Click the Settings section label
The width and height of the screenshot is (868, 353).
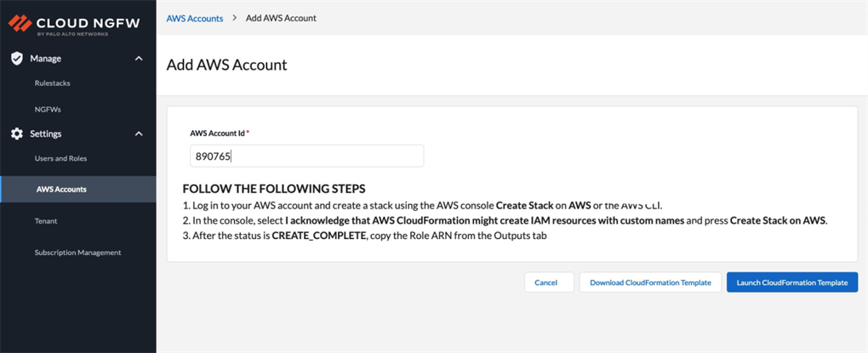(46, 134)
